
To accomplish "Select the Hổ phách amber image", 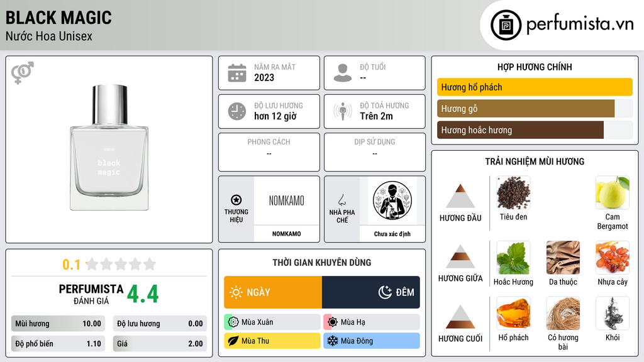I will pos(513,314).
